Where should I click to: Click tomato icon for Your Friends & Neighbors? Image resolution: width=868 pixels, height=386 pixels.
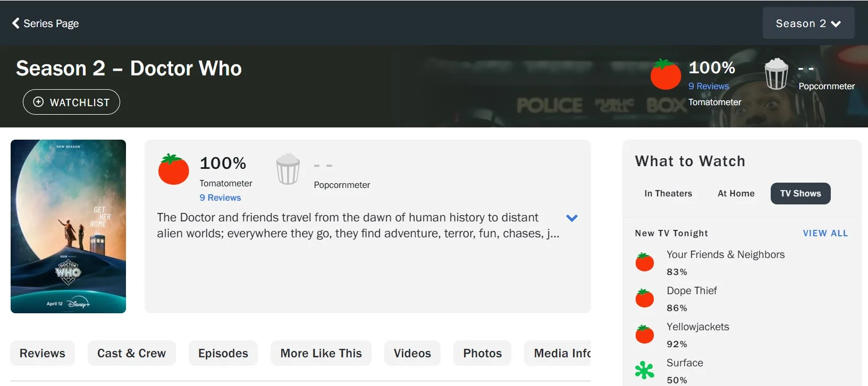click(x=645, y=262)
